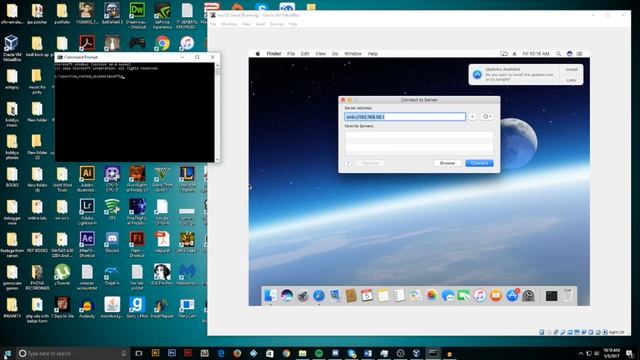640x360 pixels.
Task: Open the Window menu in macOS
Action: (353, 53)
